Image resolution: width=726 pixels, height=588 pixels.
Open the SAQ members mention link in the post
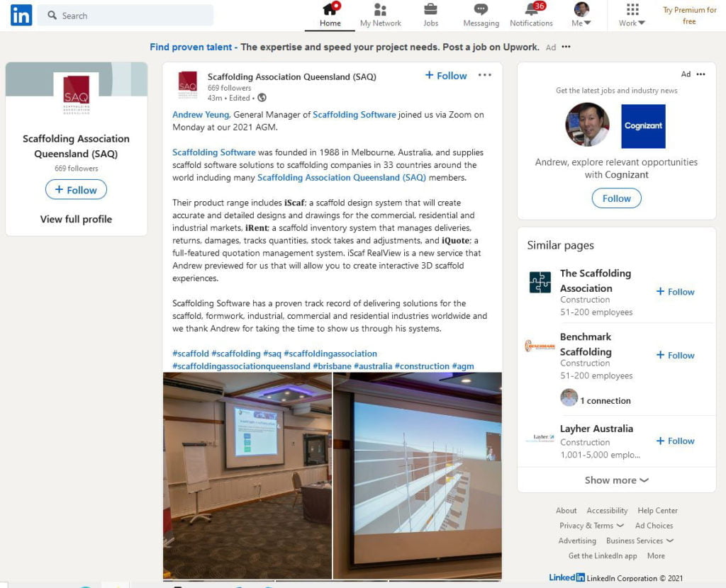tap(341, 178)
